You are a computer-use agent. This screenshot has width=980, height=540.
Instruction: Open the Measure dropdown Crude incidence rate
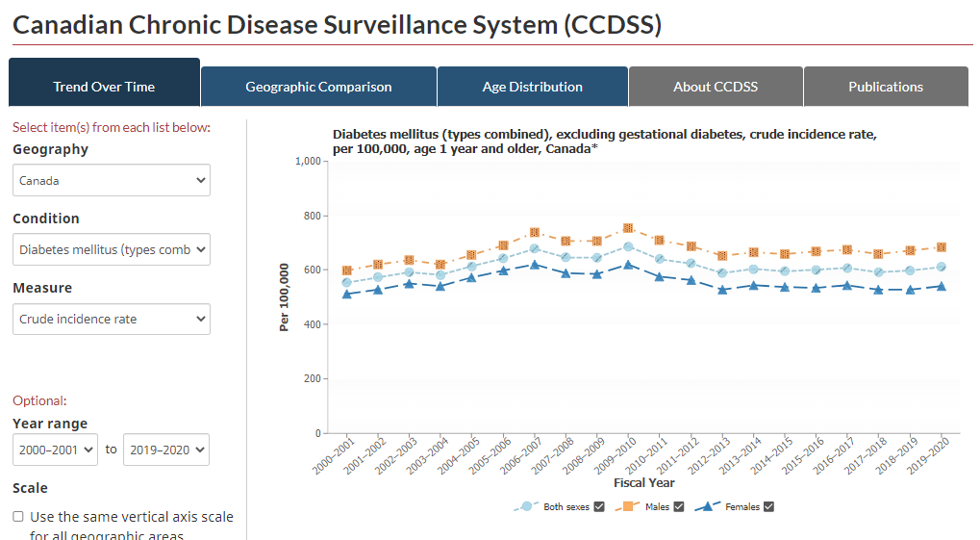pyautogui.click(x=112, y=320)
